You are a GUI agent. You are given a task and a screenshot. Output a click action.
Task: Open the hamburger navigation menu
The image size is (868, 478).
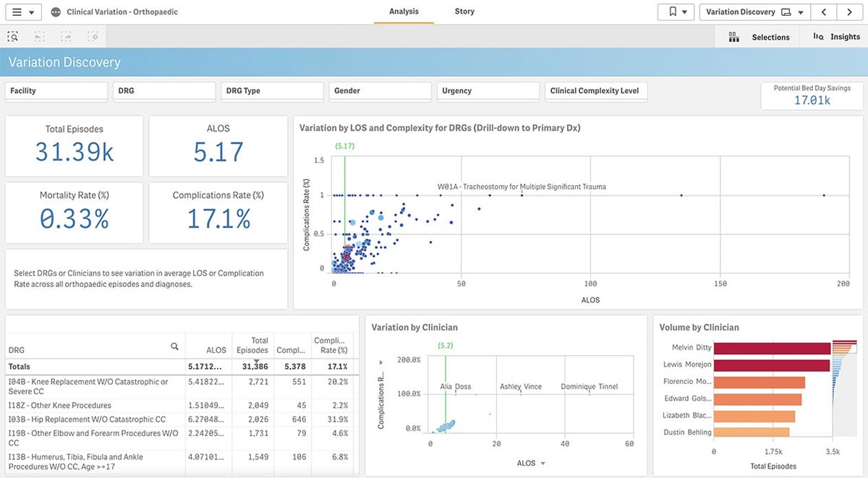click(22, 12)
